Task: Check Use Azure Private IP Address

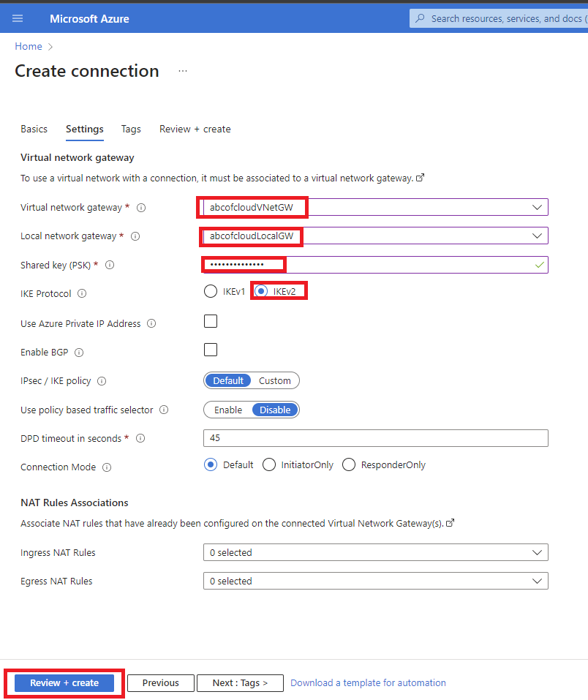Action: coord(211,321)
